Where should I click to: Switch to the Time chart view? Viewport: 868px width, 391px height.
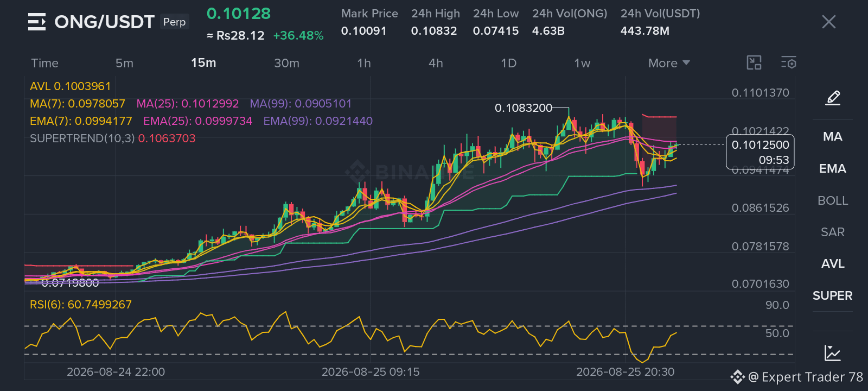pyautogui.click(x=44, y=63)
